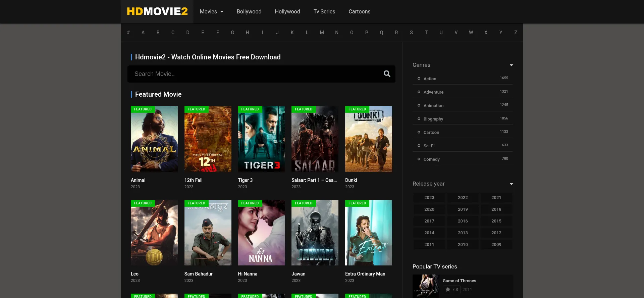This screenshot has width=644, height=298.
Task: Filter movies by release year 2019
Action: coord(463,209)
